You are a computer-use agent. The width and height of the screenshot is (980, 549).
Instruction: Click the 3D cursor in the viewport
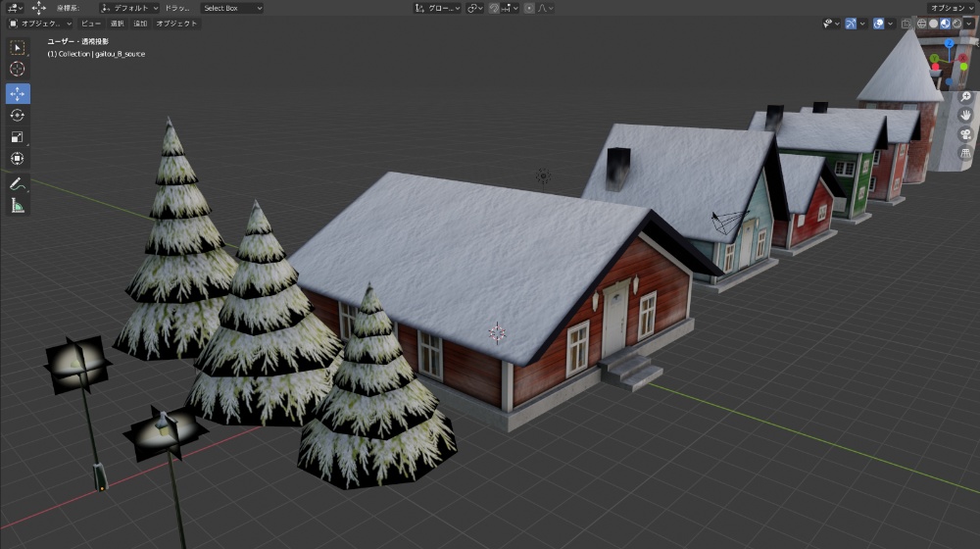tap(498, 333)
